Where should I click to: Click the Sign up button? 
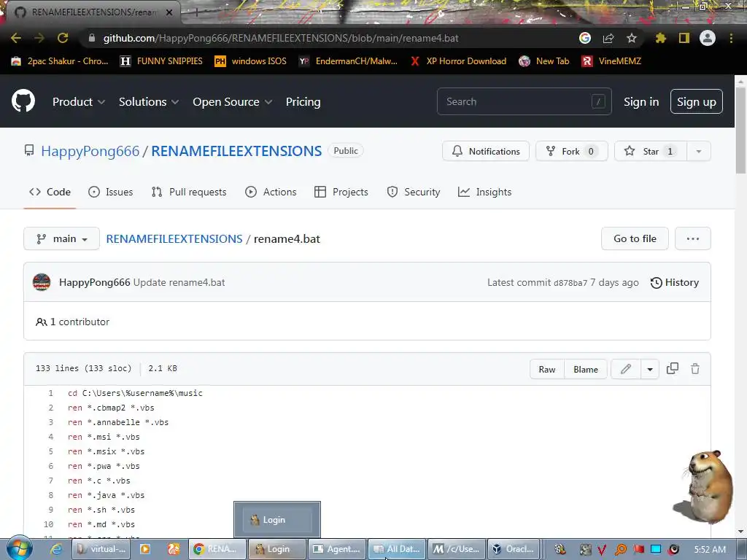coord(697,101)
